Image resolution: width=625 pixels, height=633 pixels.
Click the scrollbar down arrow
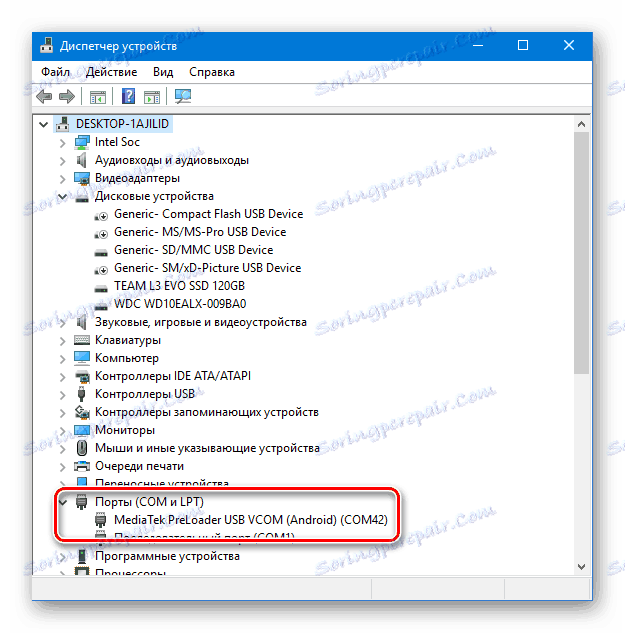tap(581, 567)
